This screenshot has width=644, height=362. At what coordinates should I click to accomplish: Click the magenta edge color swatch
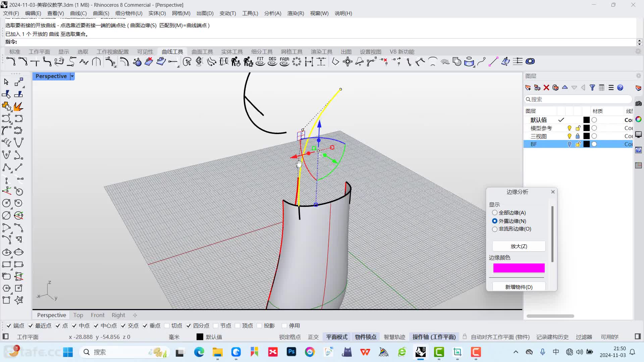tap(519, 268)
